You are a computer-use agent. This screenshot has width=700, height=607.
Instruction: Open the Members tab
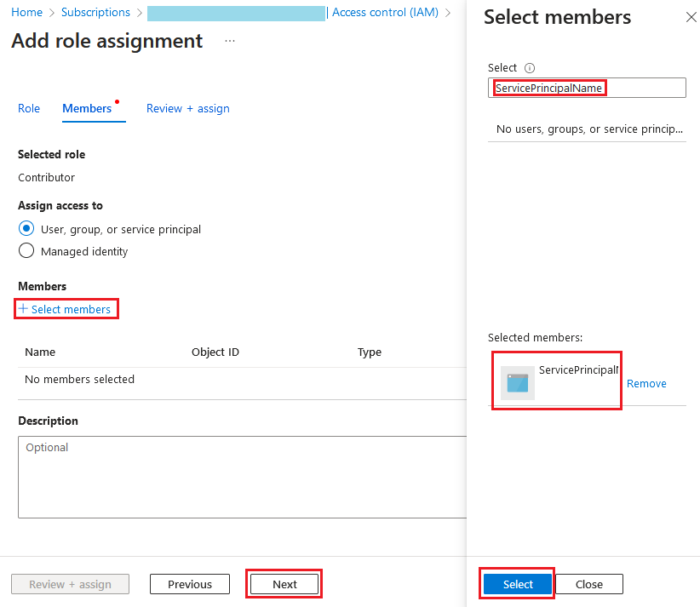[x=87, y=108]
